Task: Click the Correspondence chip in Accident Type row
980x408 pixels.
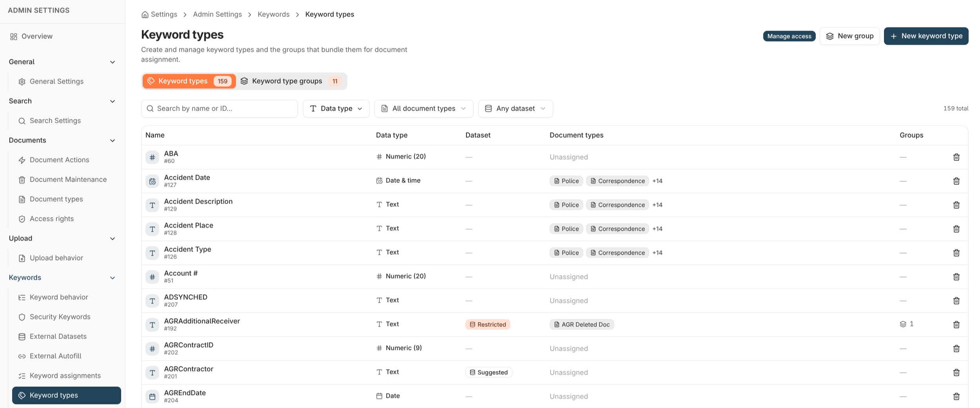Action: click(x=617, y=253)
